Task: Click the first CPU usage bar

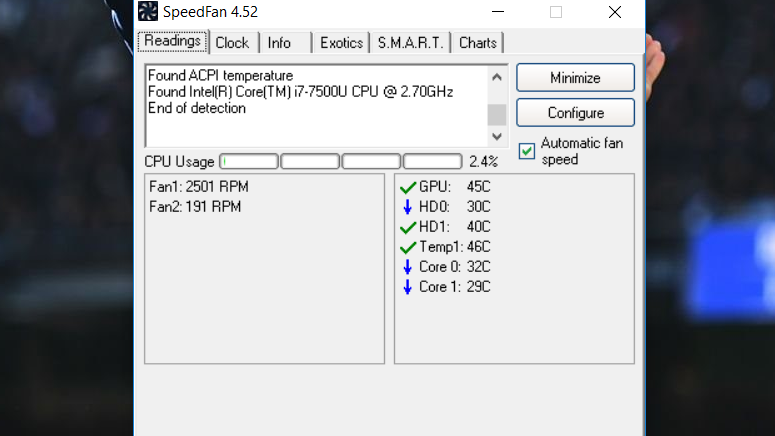Action: (x=249, y=162)
